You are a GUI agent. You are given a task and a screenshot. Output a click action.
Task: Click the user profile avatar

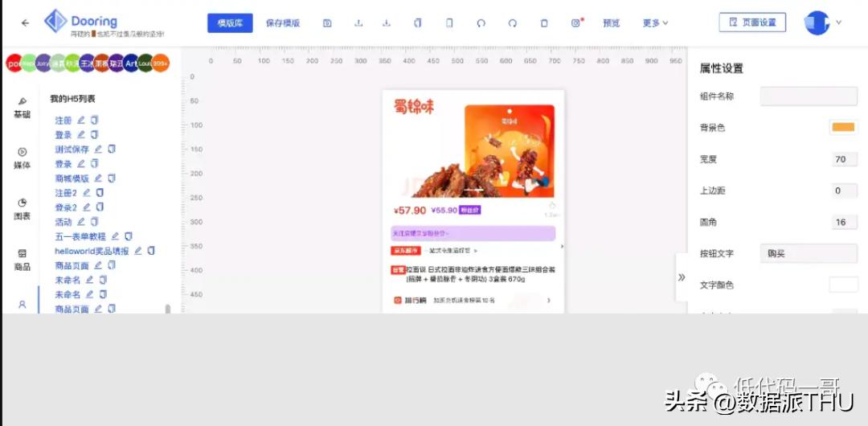[x=817, y=23]
